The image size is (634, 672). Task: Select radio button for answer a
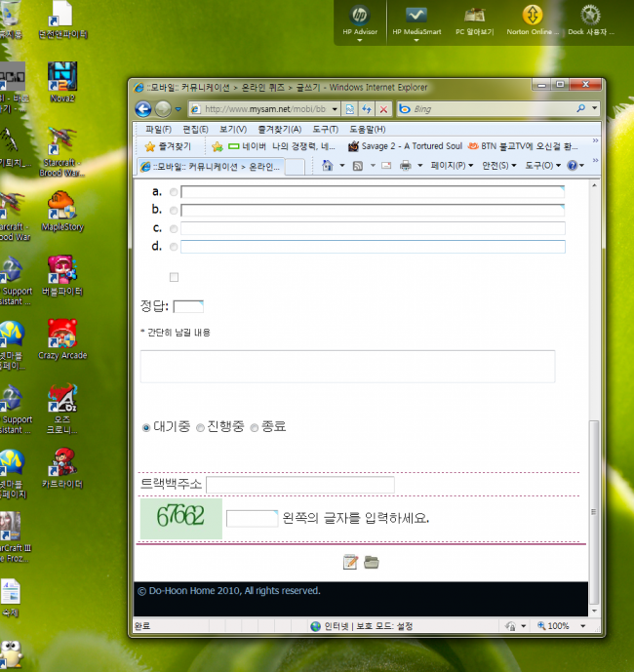click(174, 192)
